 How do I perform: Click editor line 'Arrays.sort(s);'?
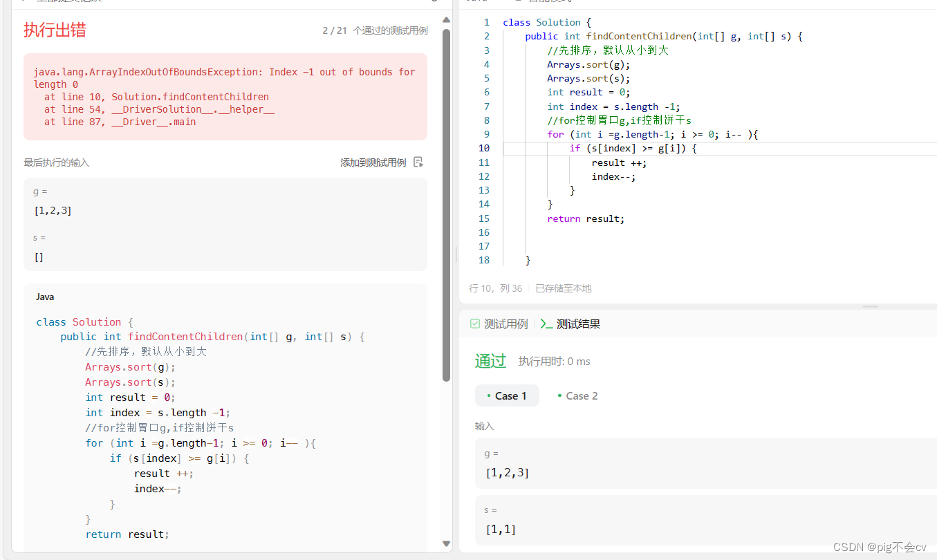(x=588, y=78)
